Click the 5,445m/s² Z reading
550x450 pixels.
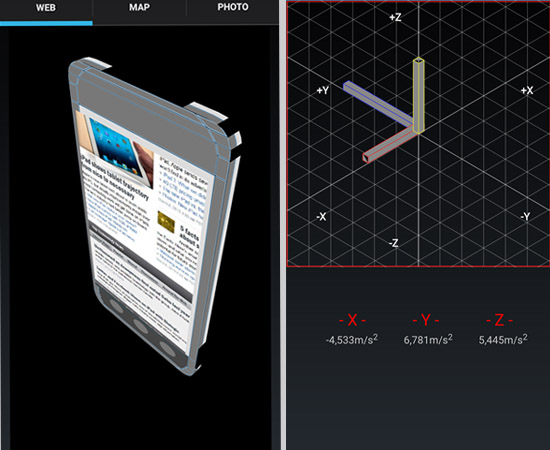503,339
